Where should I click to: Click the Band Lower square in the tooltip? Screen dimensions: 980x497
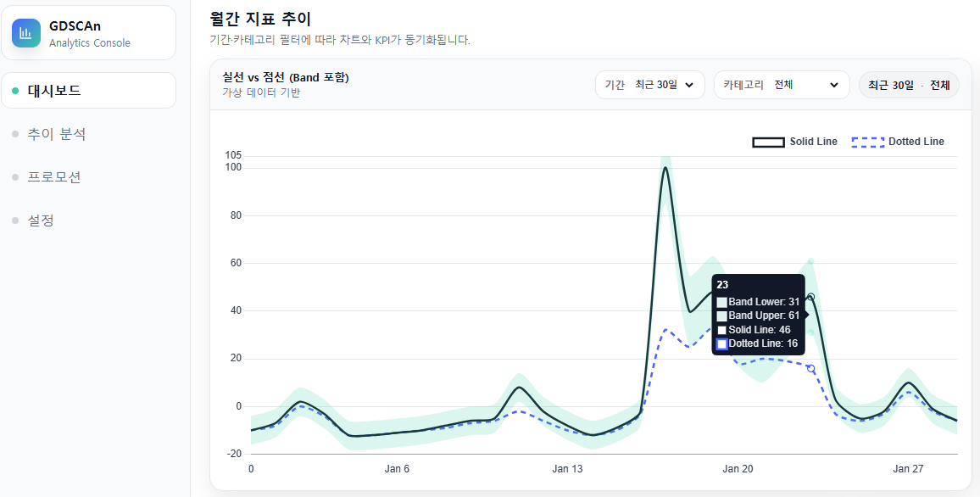coord(721,302)
